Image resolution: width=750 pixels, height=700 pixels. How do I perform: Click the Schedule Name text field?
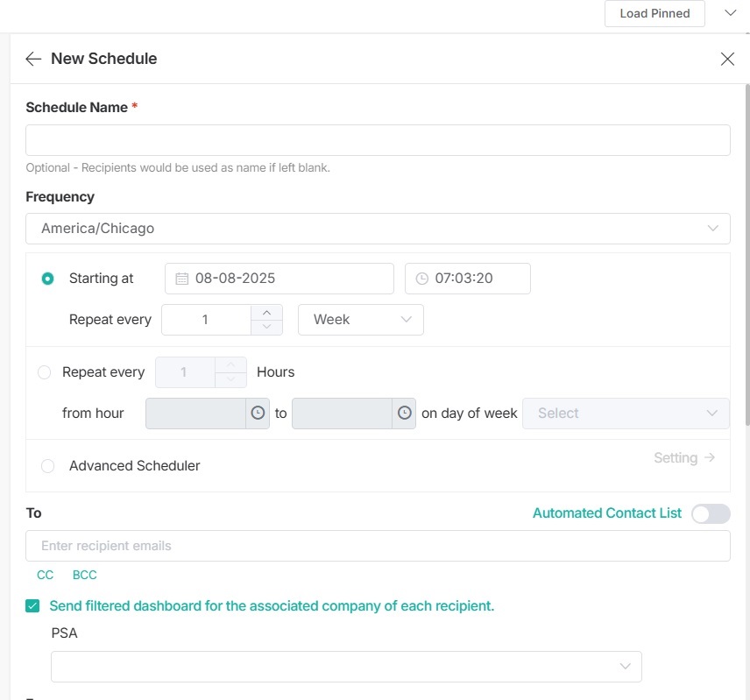click(x=378, y=140)
